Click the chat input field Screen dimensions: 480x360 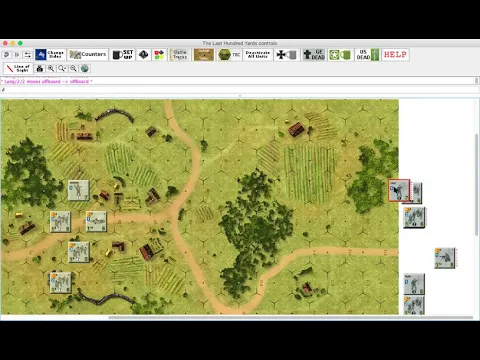coord(239,90)
